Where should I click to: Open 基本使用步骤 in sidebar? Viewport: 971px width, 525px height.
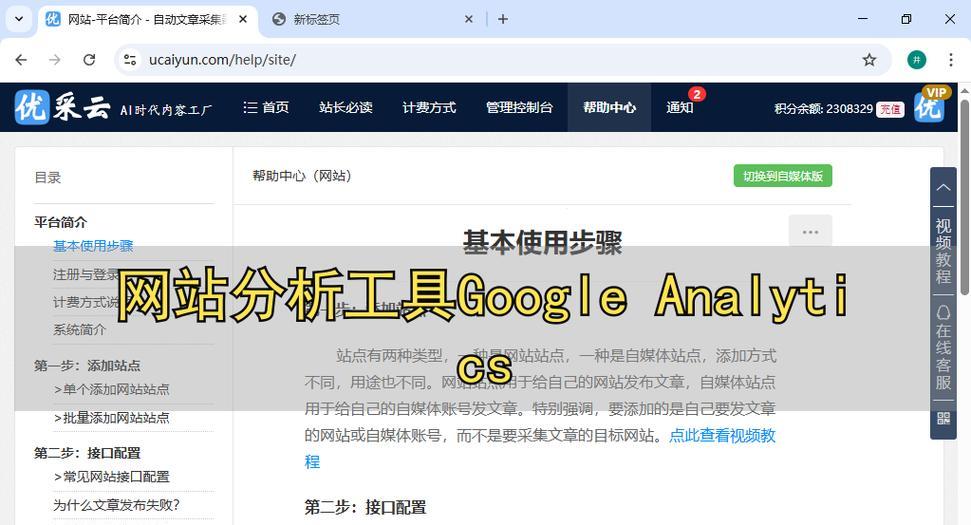(x=93, y=246)
